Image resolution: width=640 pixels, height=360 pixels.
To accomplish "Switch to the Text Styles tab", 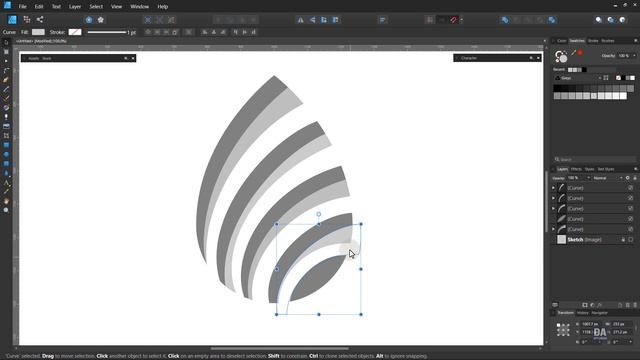I will click(x=606, y=169).
